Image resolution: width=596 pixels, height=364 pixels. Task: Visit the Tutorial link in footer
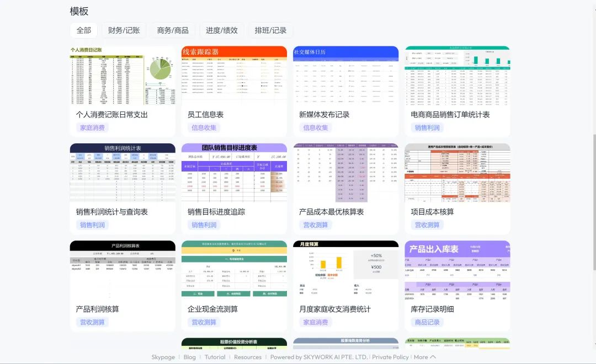tap(215, 357)
